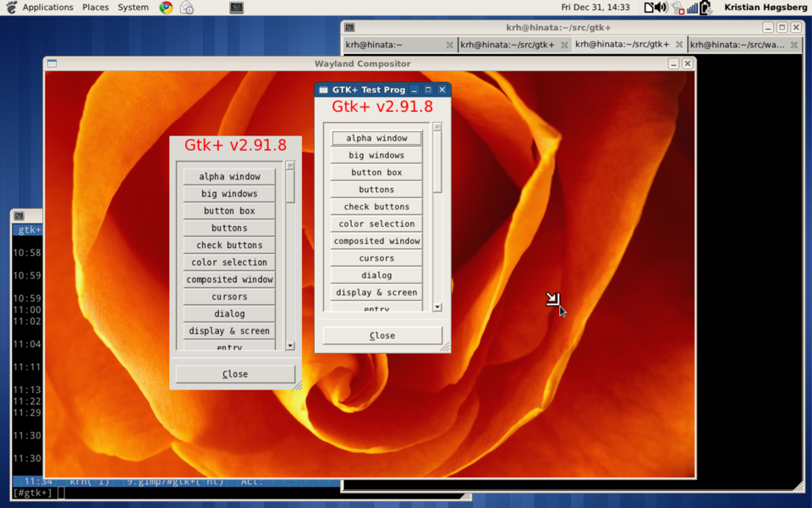Click 'button box' in the untitled Gtk+ window

click(229, 211)
